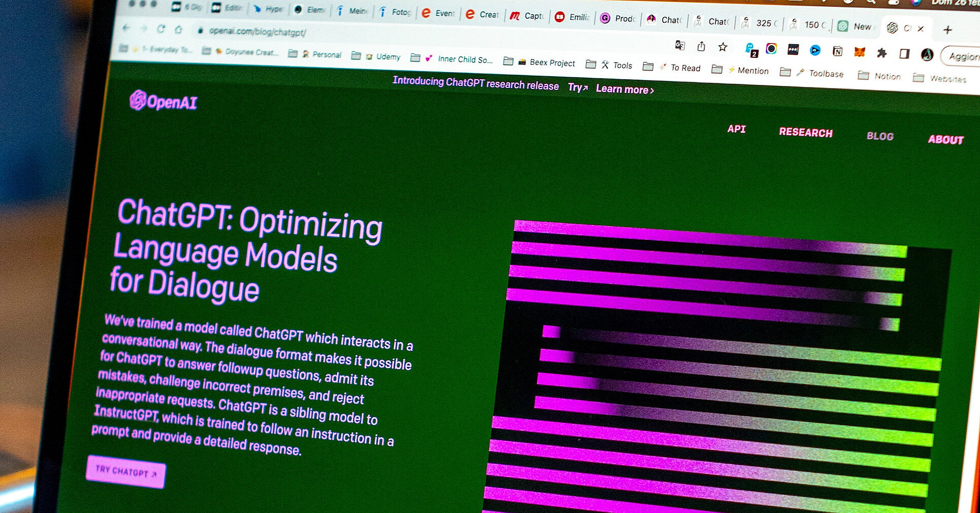Click the padlock site info icon
The image size is (980, 513).
pos(201,30)
